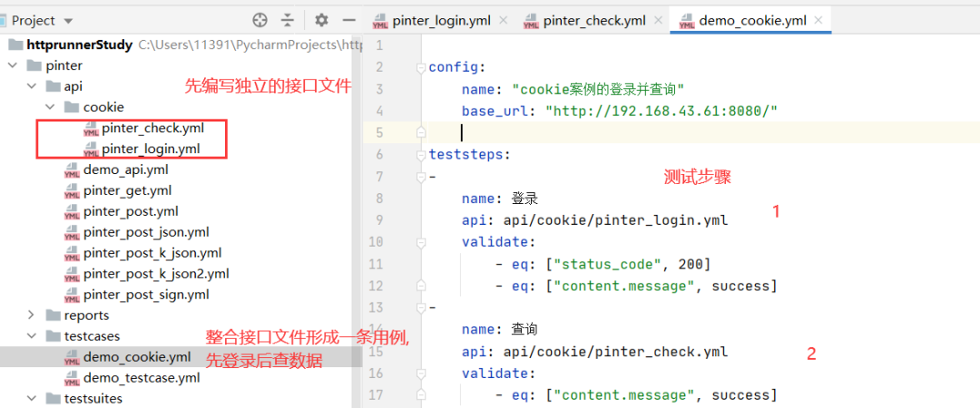Click the api folder icon
The height and width of the screenshot is (408, 980).
tap(53, 86)
